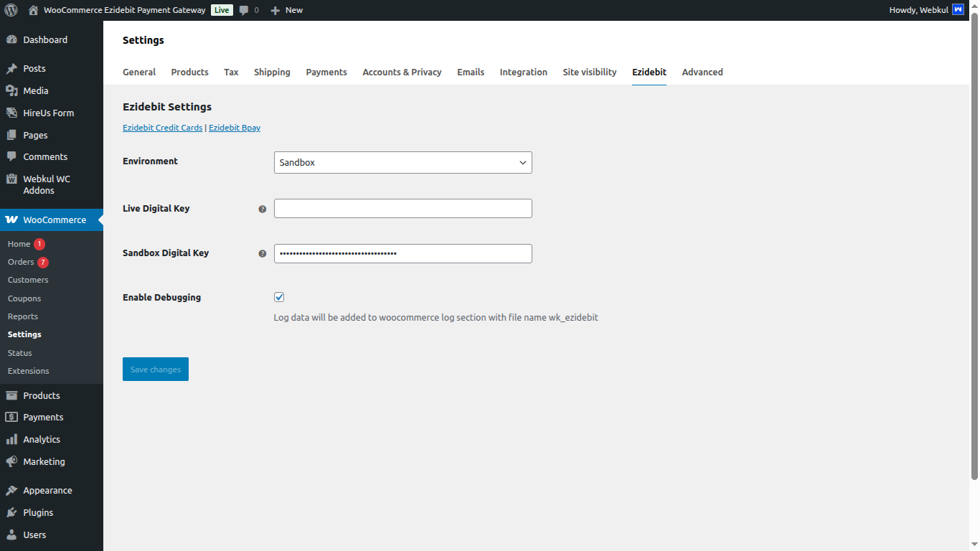Click the Products sidebar icon
Viewport: 980px width, 551px height.
[14, 395]
